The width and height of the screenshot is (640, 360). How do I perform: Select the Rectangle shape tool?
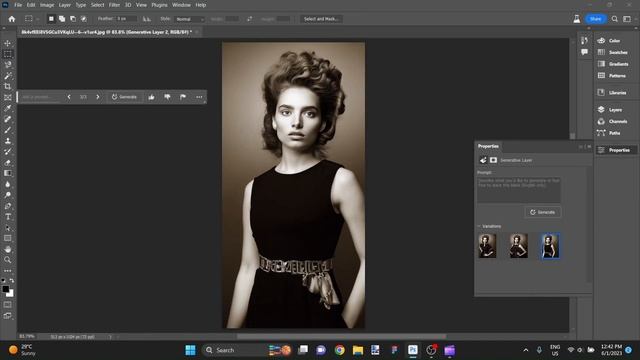coord(8,238)
